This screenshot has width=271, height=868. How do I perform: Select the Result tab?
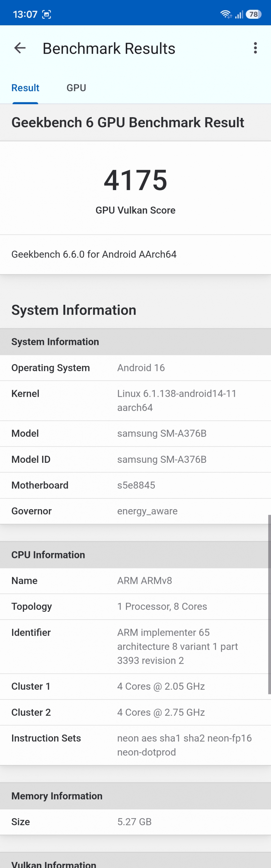point(25,88)
